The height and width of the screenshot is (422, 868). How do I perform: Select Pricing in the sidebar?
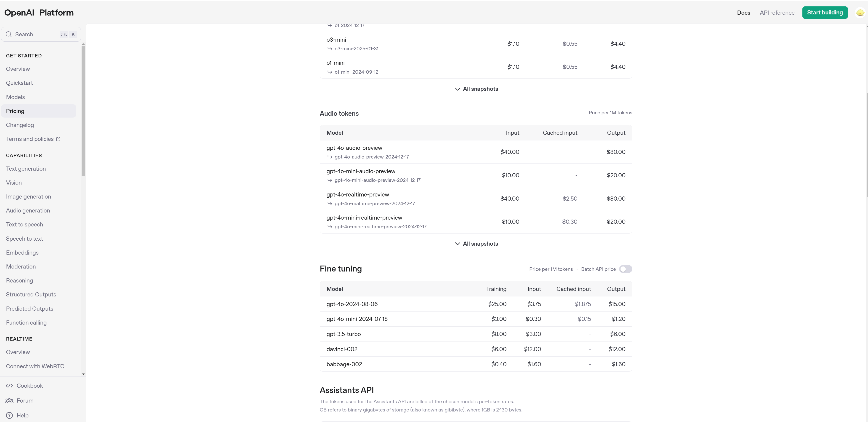39,111
